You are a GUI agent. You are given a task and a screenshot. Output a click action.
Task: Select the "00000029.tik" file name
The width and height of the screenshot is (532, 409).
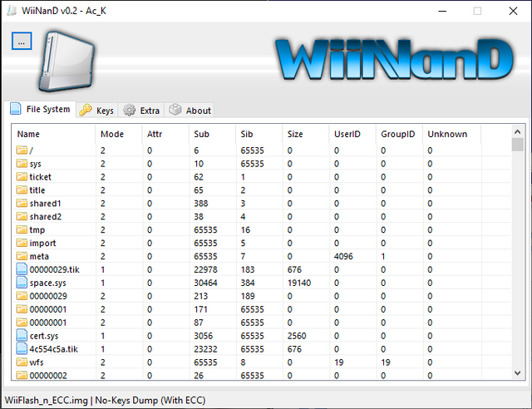[x=54, y=269]
